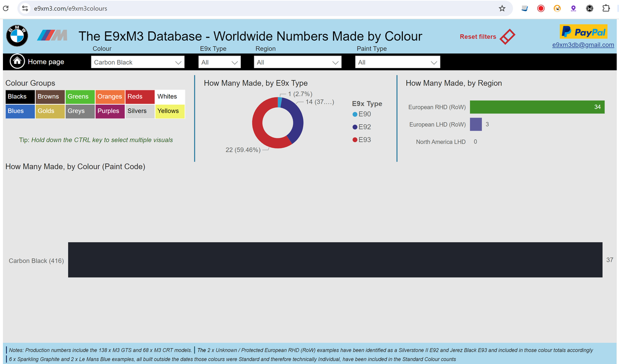
Task: Bookmark page with the star icon
Action: pyautogui.click(x=502, y=8)
